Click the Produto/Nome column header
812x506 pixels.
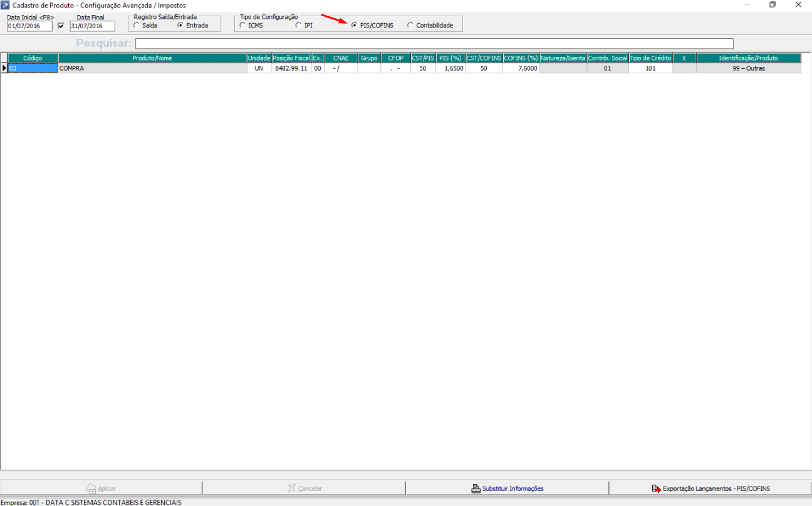pos(152,58)
